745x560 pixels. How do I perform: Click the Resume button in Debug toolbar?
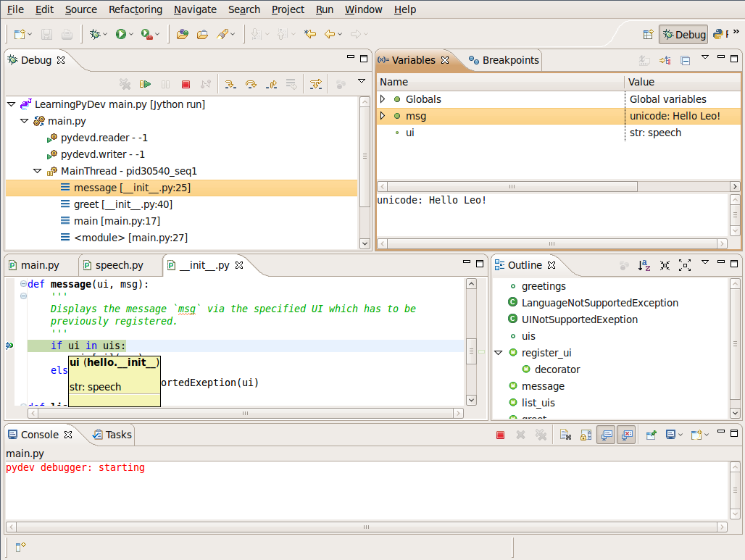[145, 85]
